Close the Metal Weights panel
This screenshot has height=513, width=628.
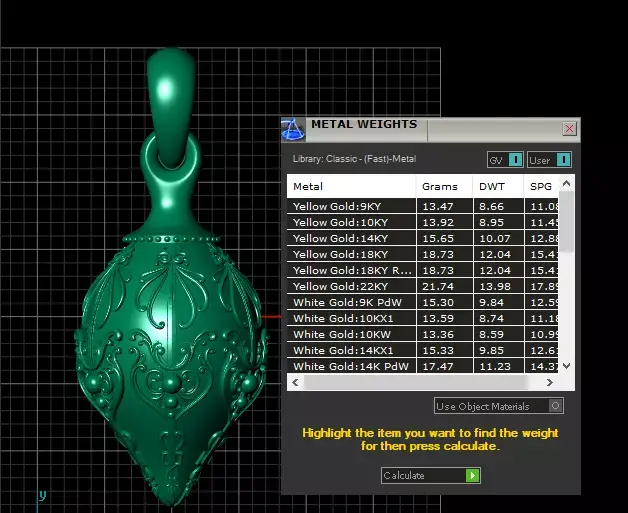[569, 129]
